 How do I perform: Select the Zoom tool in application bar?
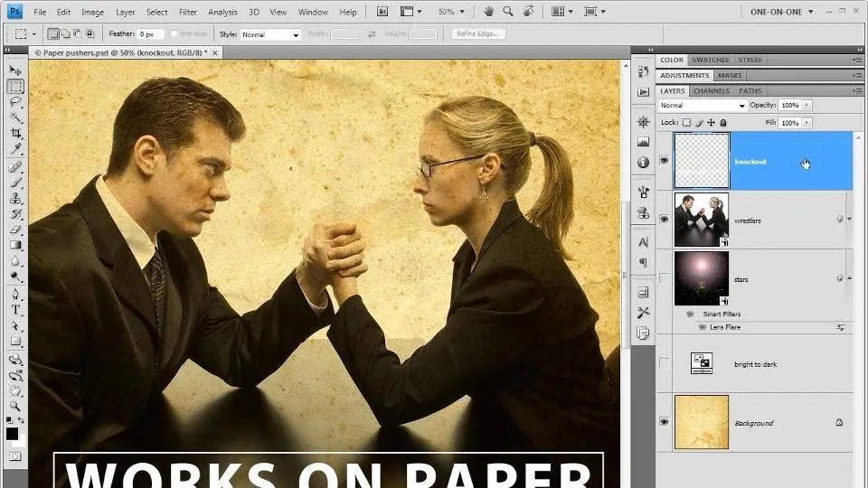pyautogui.click(x=508, y=12)
